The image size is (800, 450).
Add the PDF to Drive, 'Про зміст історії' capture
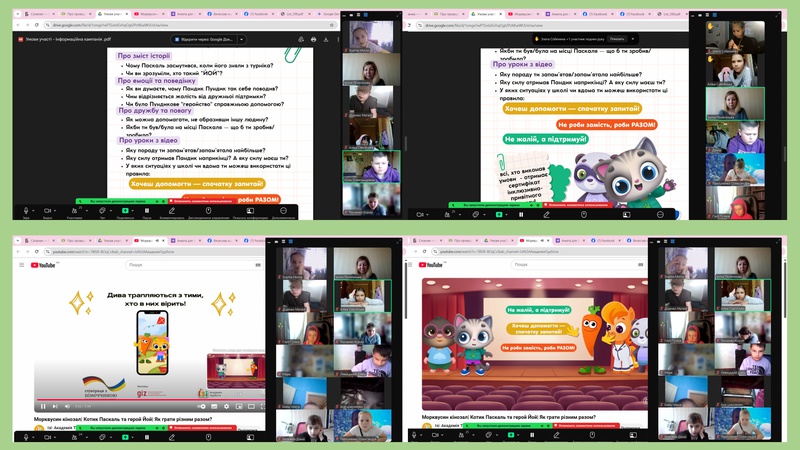[x=301, y=39]
